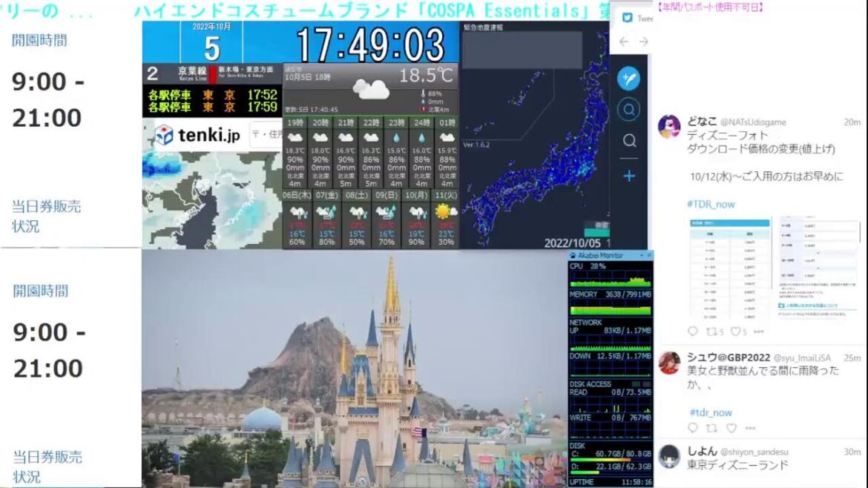This screenshot has width=868, height=488.
Task: Open しよん's profile avatar
Action: coord(668,456)
